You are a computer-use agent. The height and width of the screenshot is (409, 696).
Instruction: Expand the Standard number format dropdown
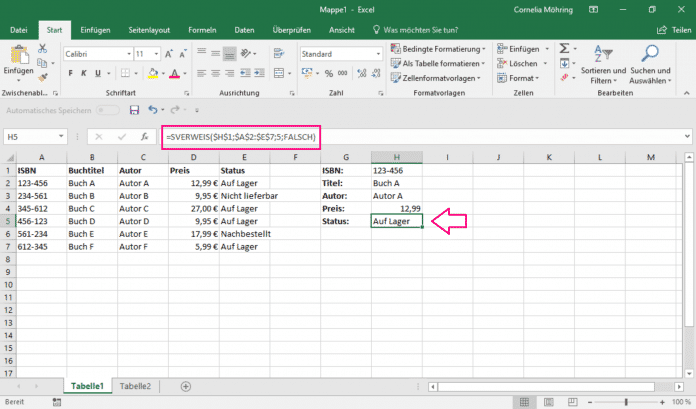pos(377,53)
